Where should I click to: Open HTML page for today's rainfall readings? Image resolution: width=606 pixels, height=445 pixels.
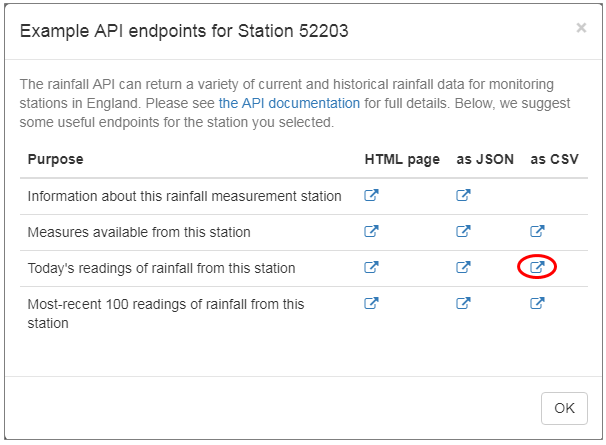[x=371, y=268]
